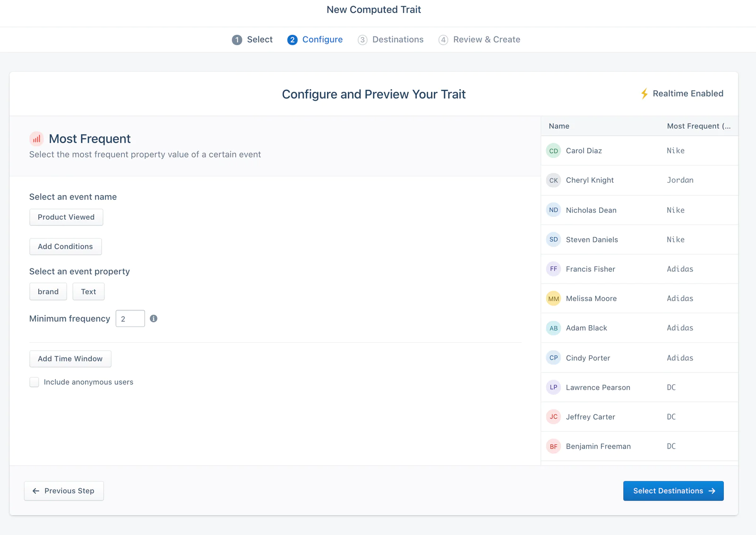Click the red Most Frequent chart icon
The width and height of the screenshot is (756, 535).
[36, 138]
